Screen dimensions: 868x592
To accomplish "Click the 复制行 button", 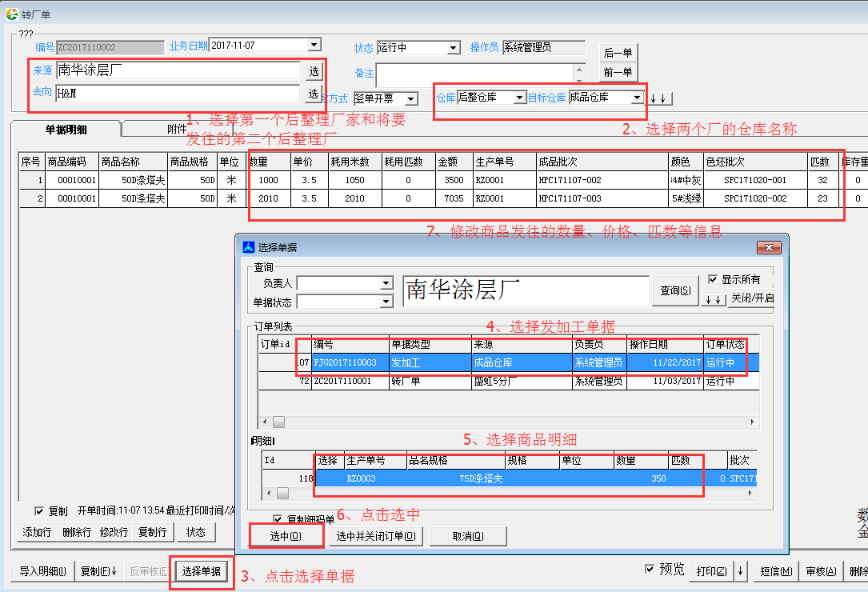I will tap(152, 532).
